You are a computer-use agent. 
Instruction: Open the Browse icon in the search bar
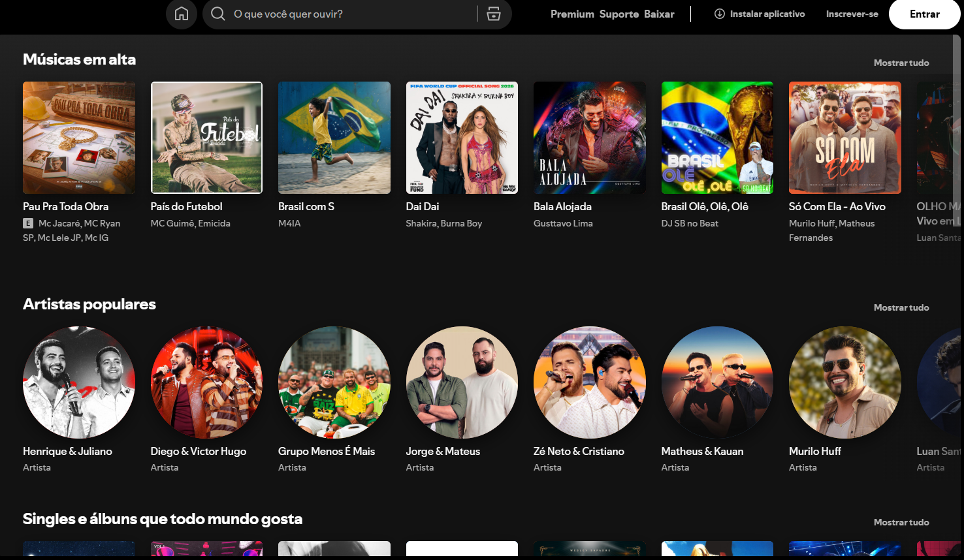[x=494, y=14]
